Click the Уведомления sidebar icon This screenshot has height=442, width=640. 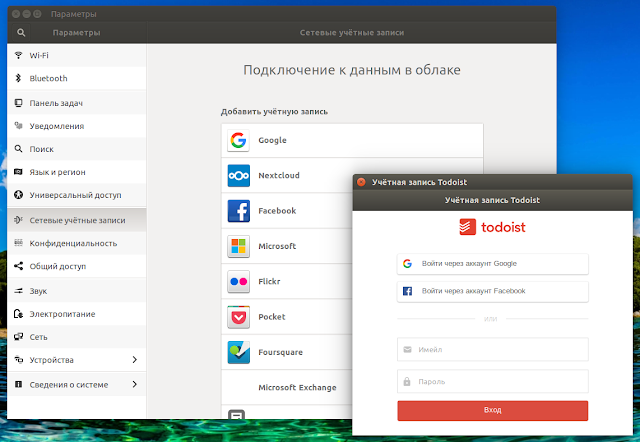pos(18,126)
